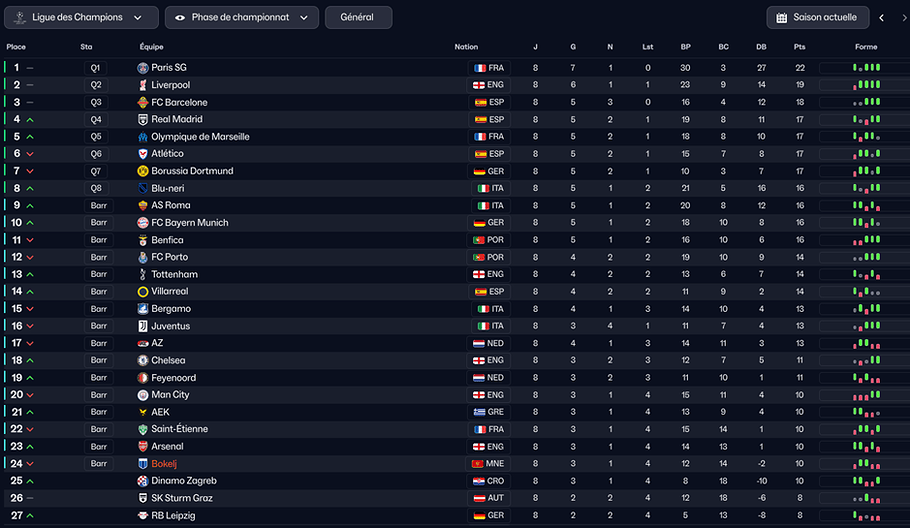Go to previous season with left chevron
The height and width of the screenshot is (528, 910).
coord(882,17)
